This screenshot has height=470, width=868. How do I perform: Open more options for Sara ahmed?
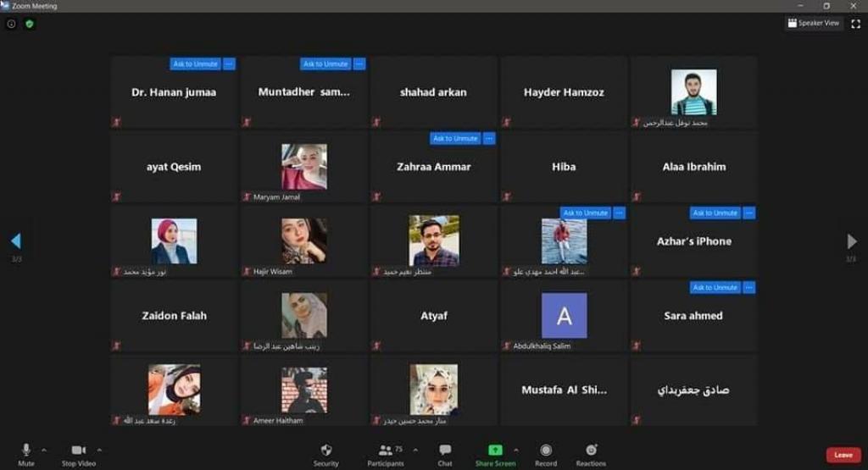pyautogui.click(x=748, y=288)
